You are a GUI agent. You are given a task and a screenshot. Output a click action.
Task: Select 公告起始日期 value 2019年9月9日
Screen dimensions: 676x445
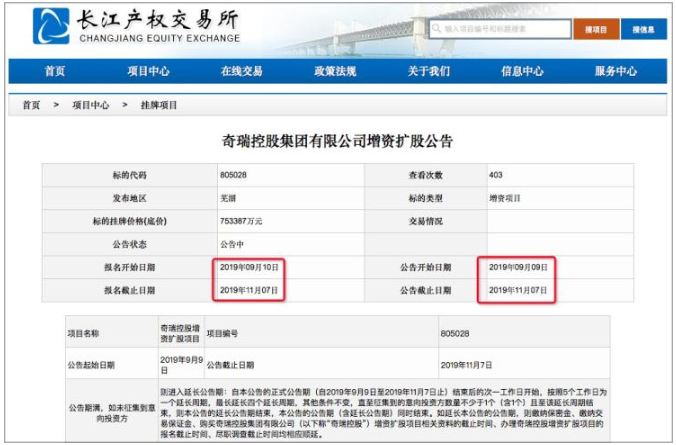coord(181,365)
